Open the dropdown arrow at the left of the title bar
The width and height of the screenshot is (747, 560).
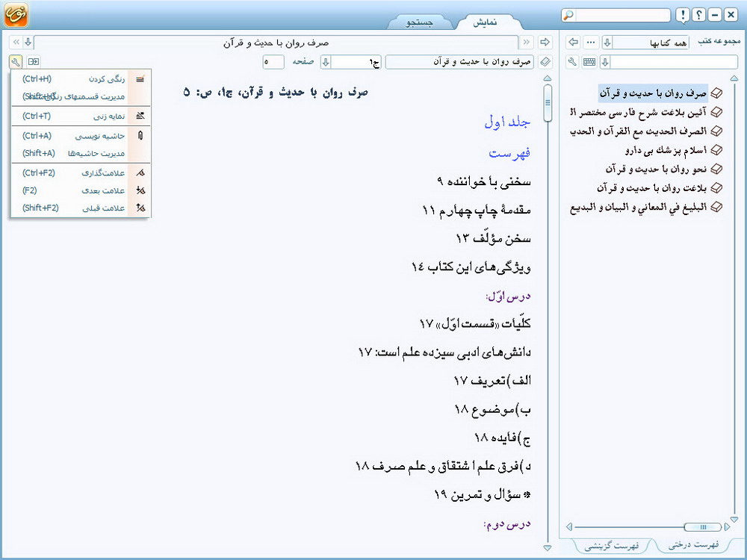[28, 43]
